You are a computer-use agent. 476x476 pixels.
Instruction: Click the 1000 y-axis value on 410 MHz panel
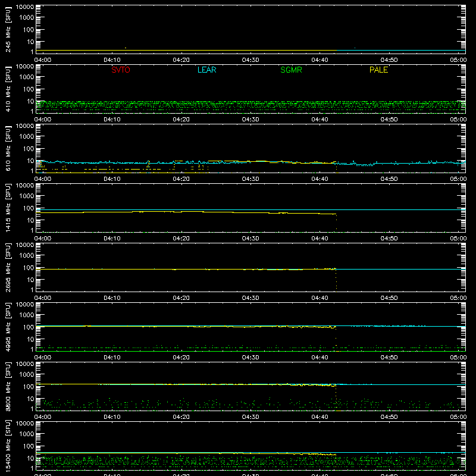coord(27,77)
